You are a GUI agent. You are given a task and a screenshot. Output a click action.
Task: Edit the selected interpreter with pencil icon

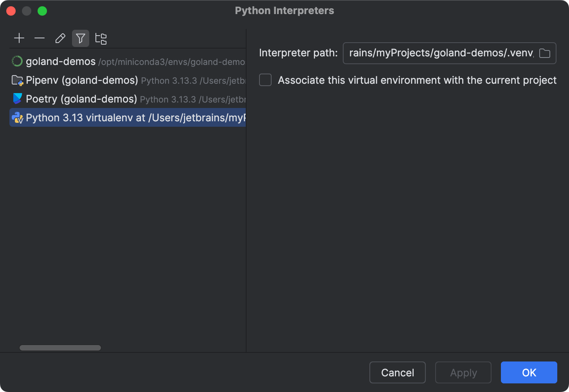click(x=60, y=38)
